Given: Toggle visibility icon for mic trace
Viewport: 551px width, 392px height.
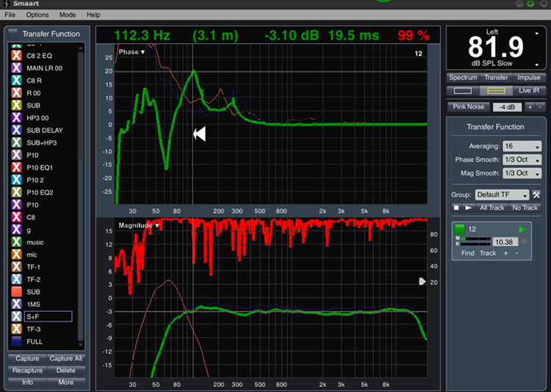Looking at the screenshot, I should coord(16,254).
